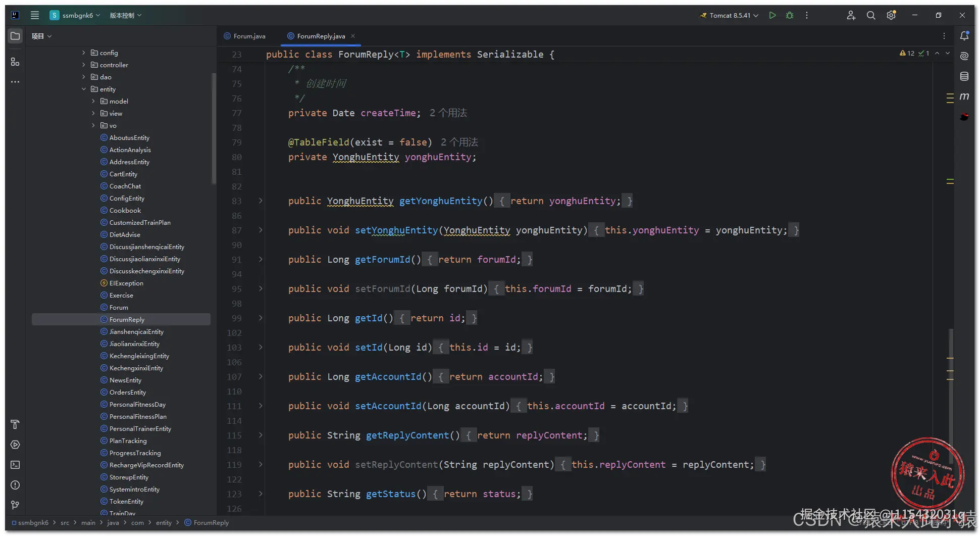This screenshot has height=536, width=980.
Task: Open the ssmbgnk6 project dropdown
Action: click(75, 15)
